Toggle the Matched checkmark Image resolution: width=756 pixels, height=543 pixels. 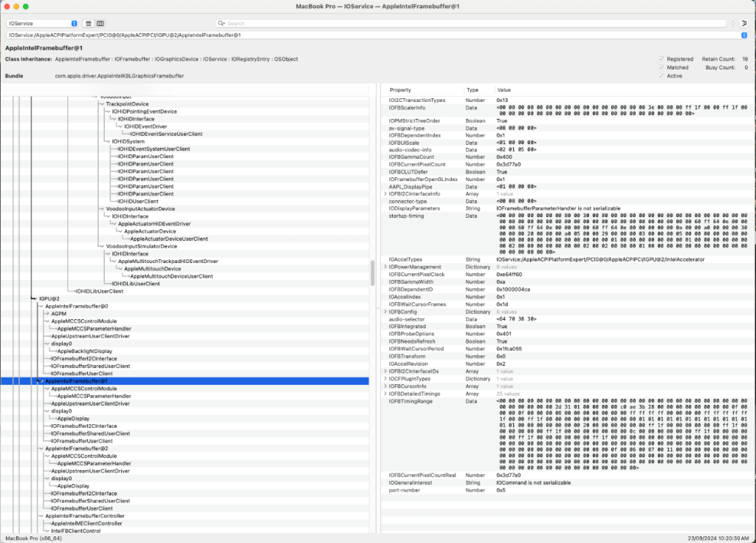(661, 67)
